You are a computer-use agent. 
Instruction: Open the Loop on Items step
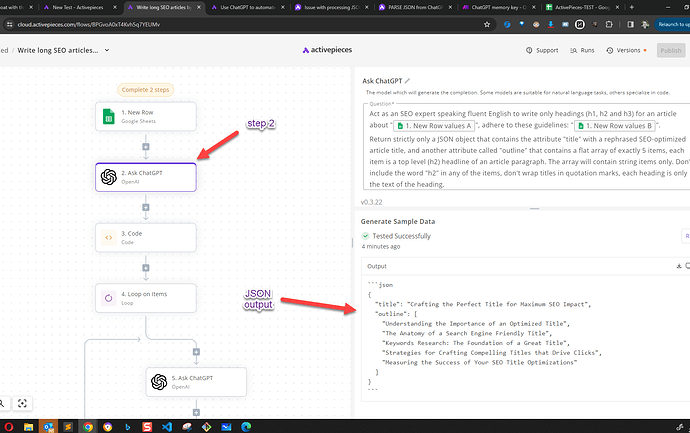click(x=146, y=298)
